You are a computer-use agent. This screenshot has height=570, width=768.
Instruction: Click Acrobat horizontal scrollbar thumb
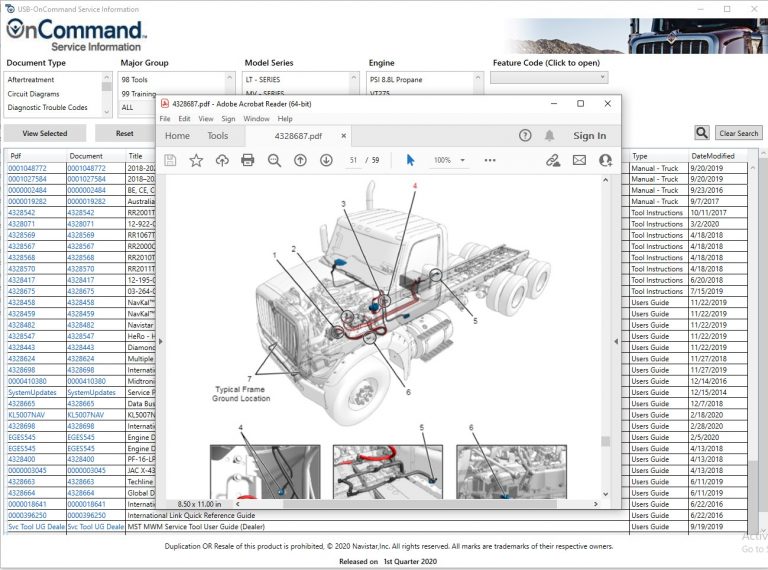(419, 504)
